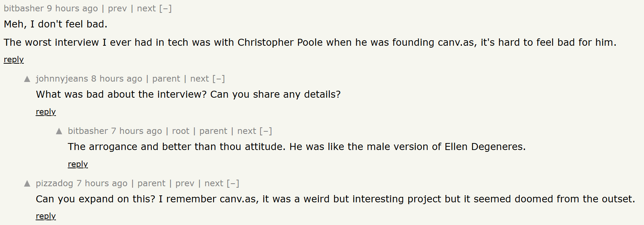Click '8 hours ago' timestamp link
This screenshot has height=225, width=644.
[117, 79]
